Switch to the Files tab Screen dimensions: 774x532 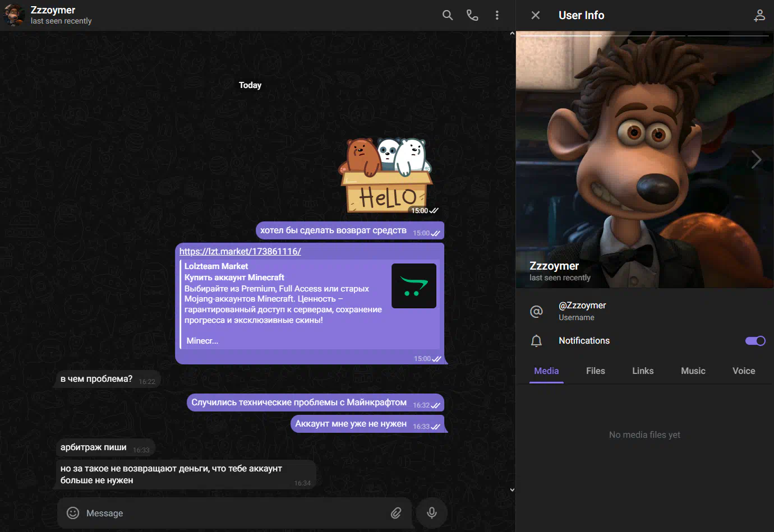pyautogui.click(x=596, y=371)
